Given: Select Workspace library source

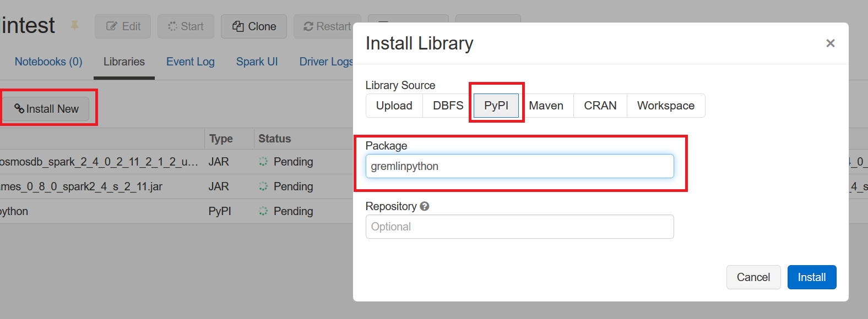Looking at the screenshot, I should (665, 106).
